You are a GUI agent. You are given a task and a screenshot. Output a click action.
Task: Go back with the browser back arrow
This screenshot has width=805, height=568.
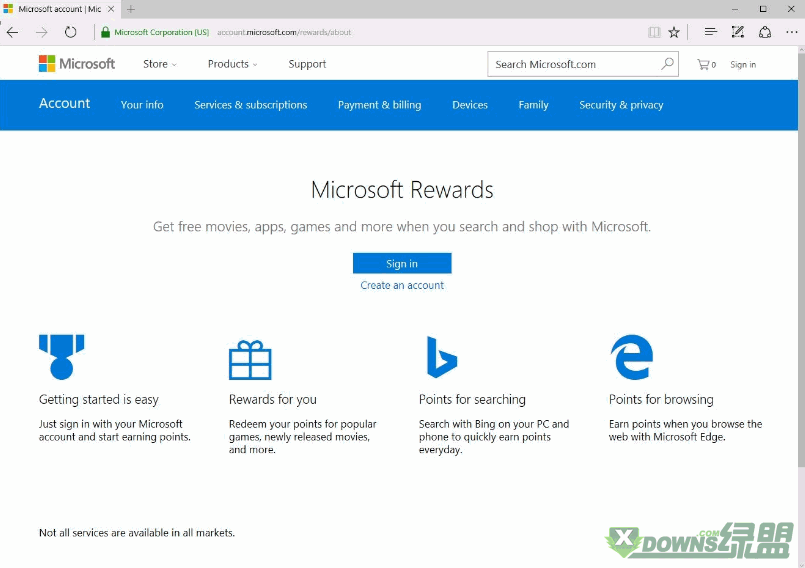point(12,32)
